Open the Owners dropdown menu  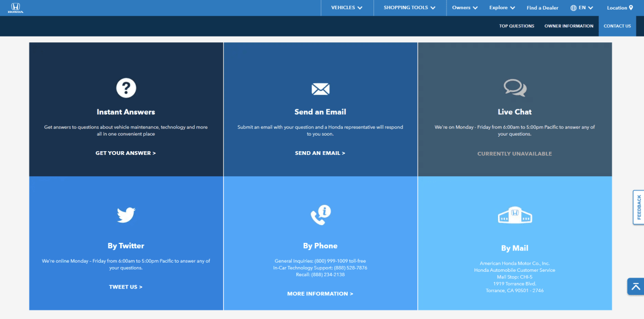tap(465, 8)
